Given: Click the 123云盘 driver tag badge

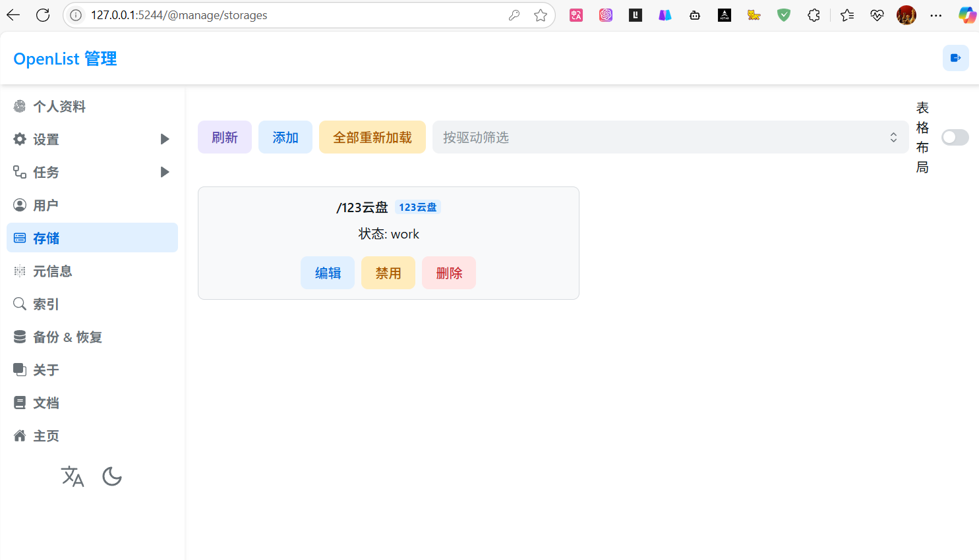Looking at the screenshot, I should tap(418, 207).
